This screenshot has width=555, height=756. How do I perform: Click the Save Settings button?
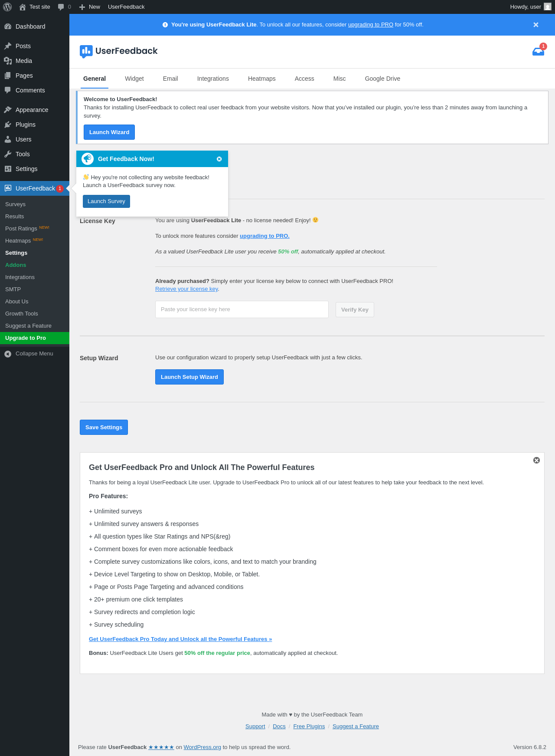[x=104, y=427]
